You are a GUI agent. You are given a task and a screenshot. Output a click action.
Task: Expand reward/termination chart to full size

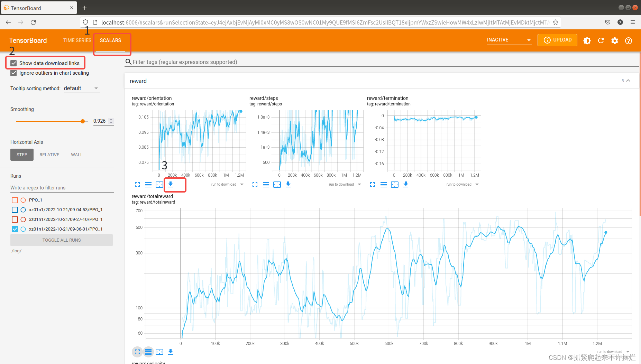click(373, 185)
